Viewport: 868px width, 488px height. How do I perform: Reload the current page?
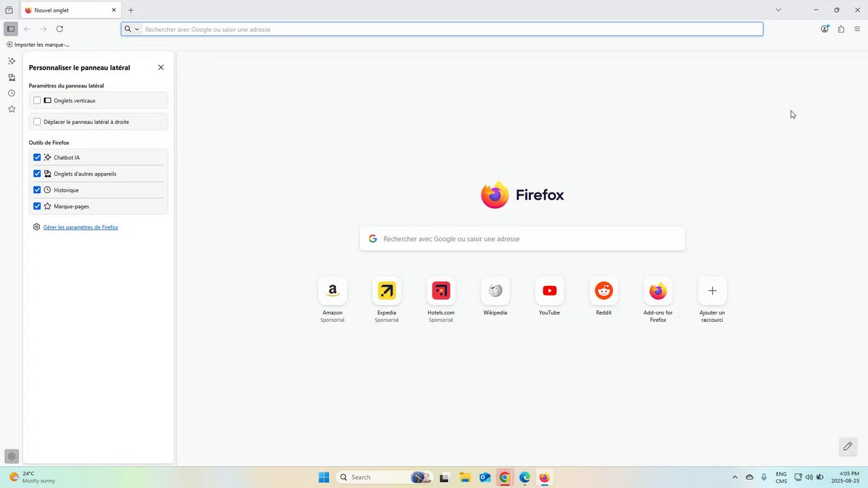point(60,29)
